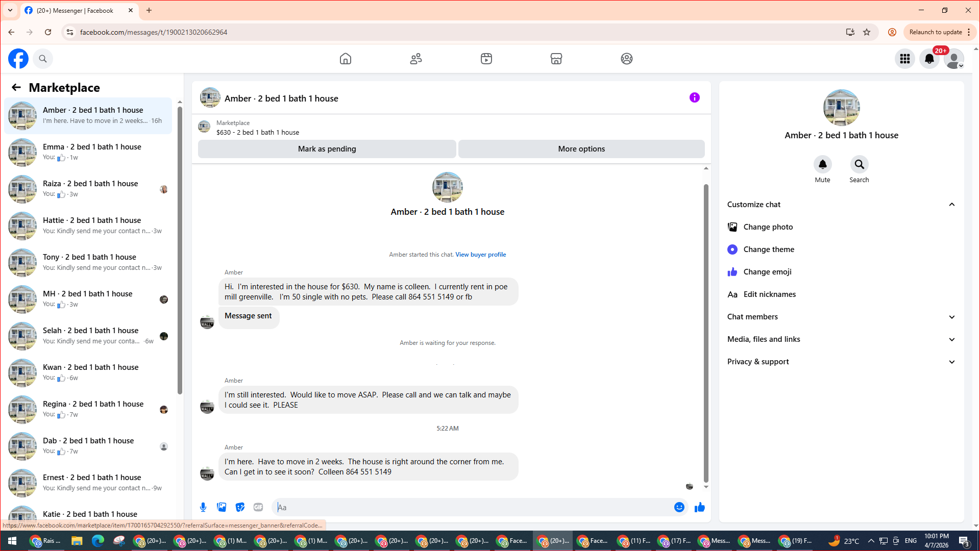Expand the Privacy & support section
Image resolution: width=980 pixels, height=551 pixels.
point(841,362)
